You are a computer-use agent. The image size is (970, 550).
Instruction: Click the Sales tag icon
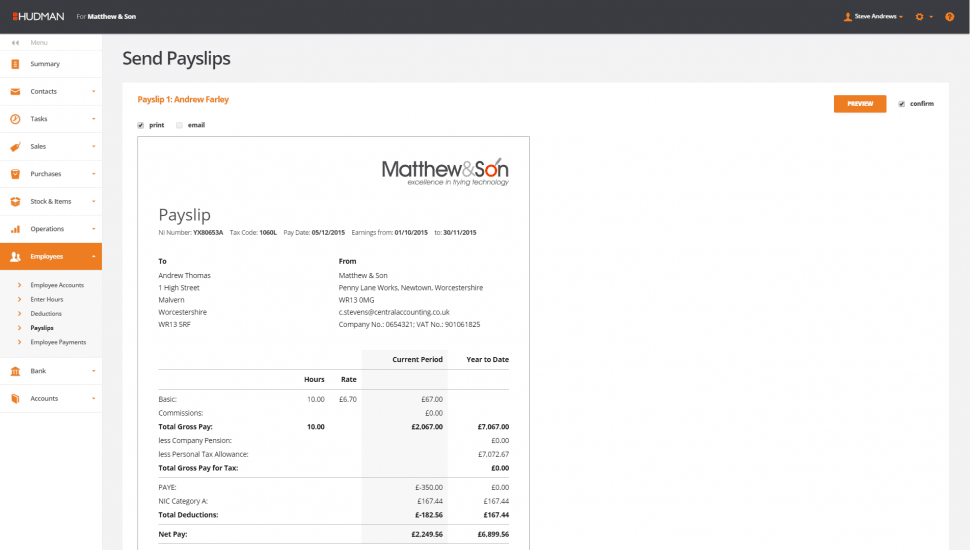(15, 147)
